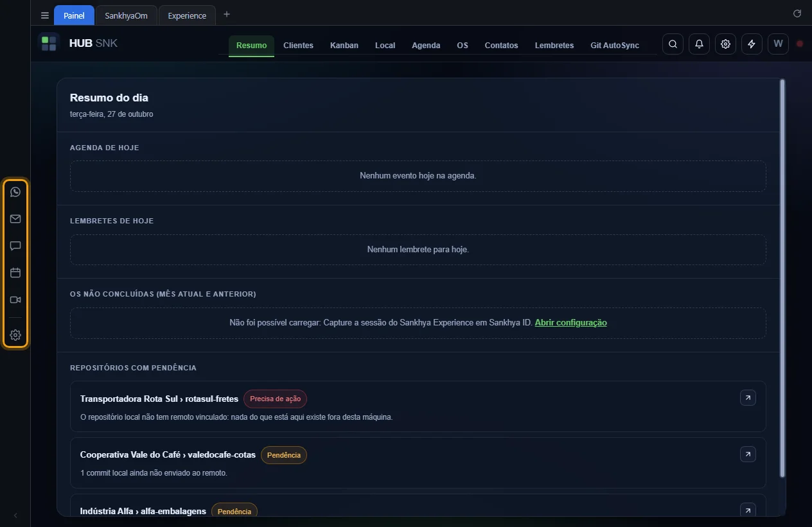Open the W user avatar button

[x=778, y=44]
